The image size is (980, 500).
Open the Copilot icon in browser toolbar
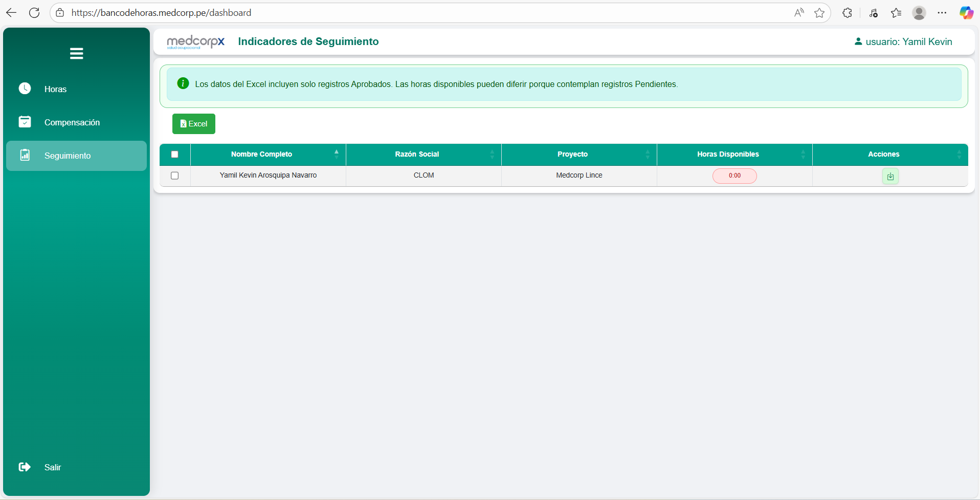(x=966, y=13)
